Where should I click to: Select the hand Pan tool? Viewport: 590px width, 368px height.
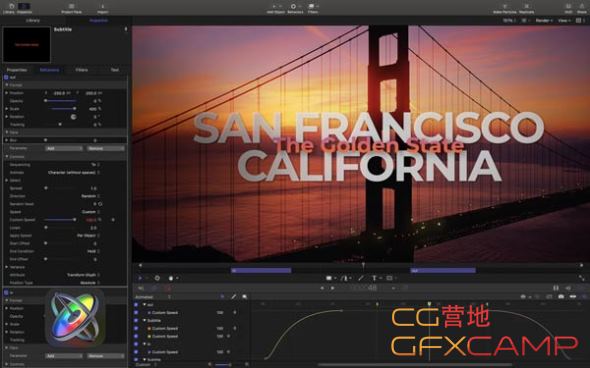click(x=172, y=278)
